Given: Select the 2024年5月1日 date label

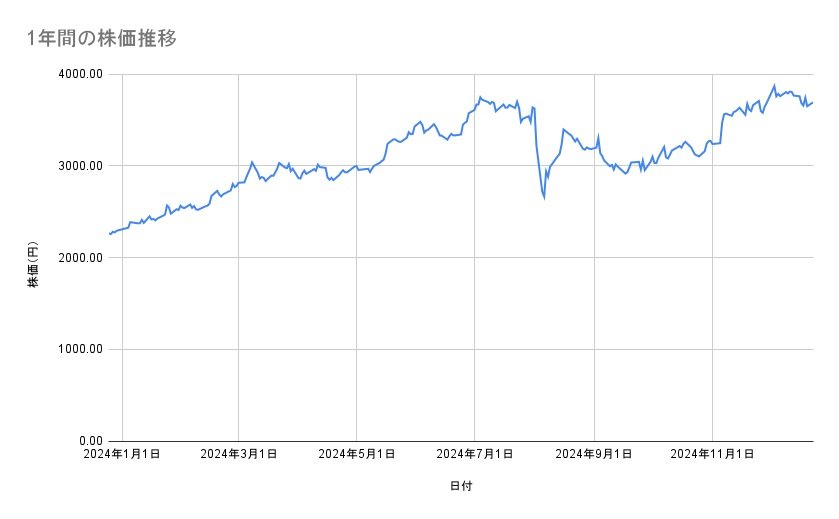Looking at the screenshot, I should point(356,455).
